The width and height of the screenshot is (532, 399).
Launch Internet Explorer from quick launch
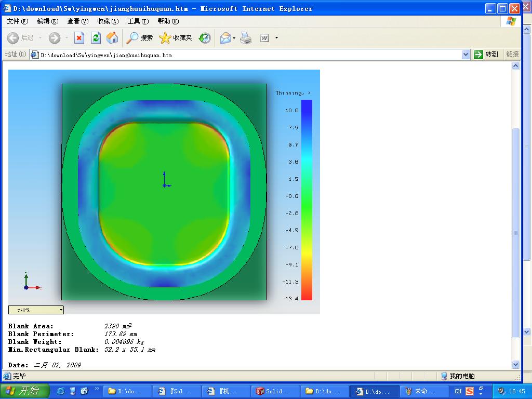(61, 391)
